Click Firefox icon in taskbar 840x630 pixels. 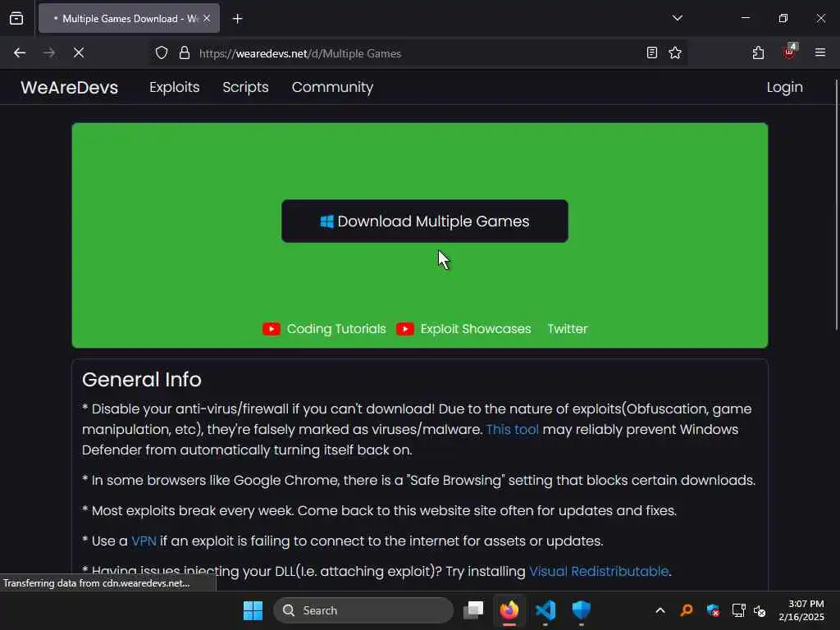(509, 610)
